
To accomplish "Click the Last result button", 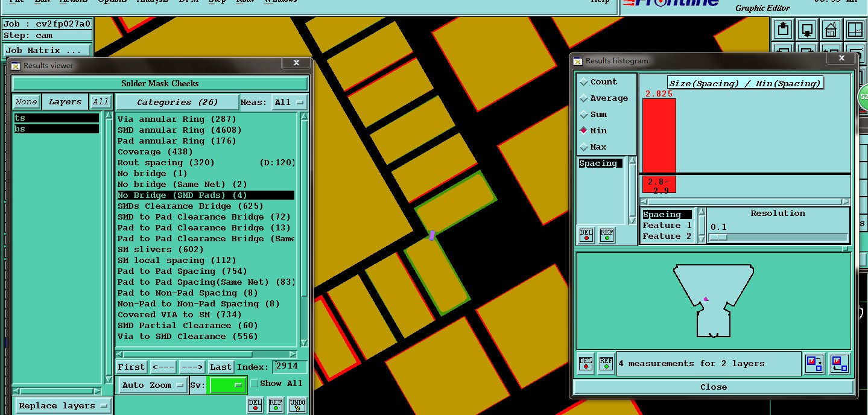I will point(221,367).
